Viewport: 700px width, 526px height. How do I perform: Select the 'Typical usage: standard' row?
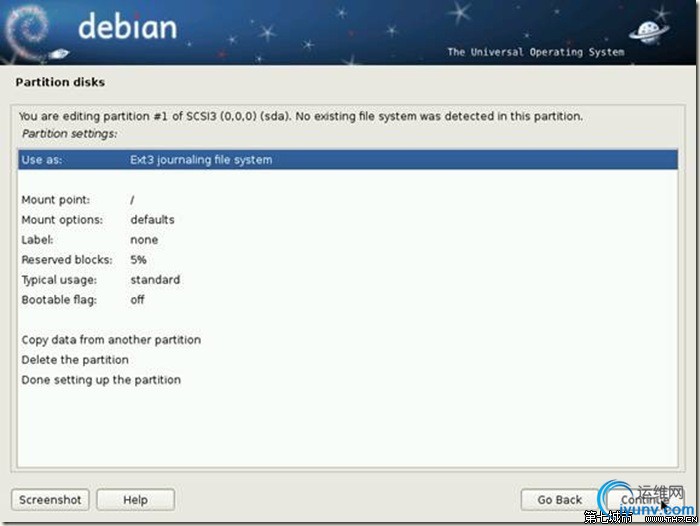pyautogui.click(x=348, y=280)
